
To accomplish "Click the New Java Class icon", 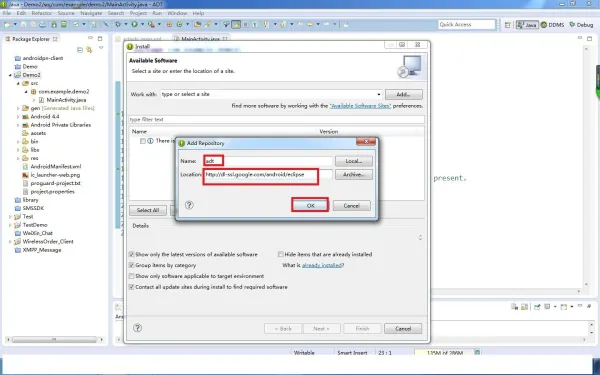I will (179, 24).
